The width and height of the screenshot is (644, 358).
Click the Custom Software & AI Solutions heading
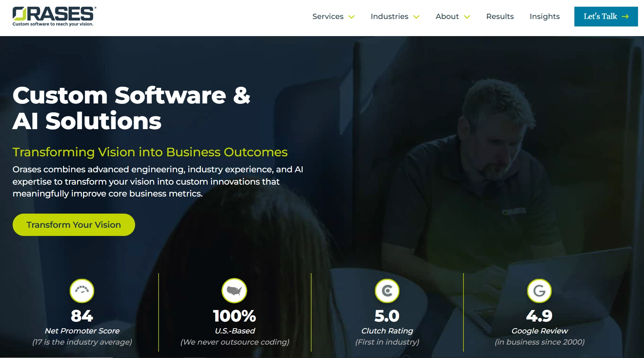tap(131, 108)
